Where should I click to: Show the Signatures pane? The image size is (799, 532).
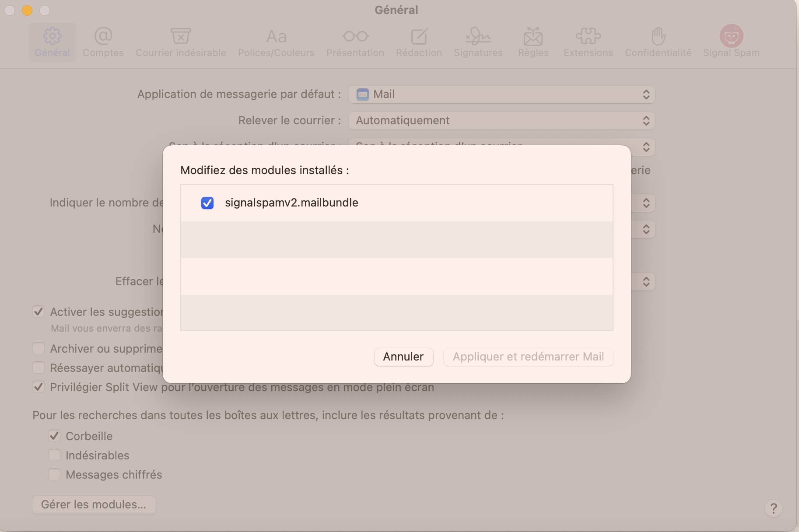click(x=478, y=42)
